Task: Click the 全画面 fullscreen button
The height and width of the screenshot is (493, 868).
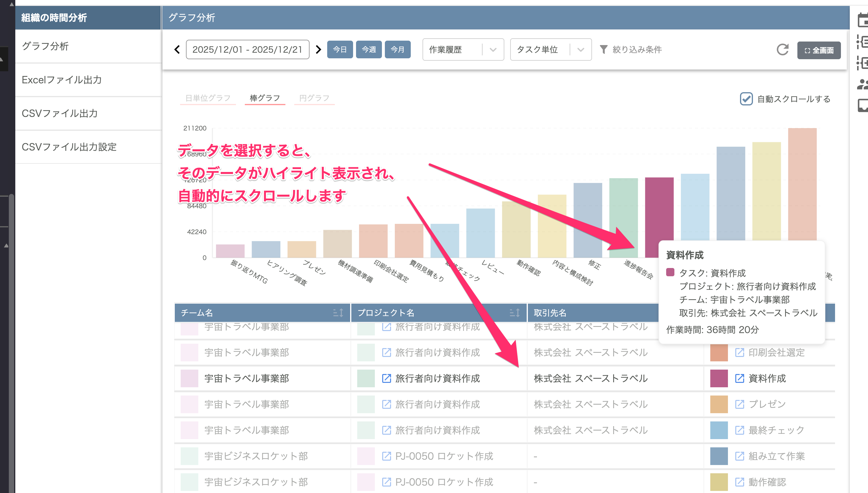Action: (x=819, y=50)
